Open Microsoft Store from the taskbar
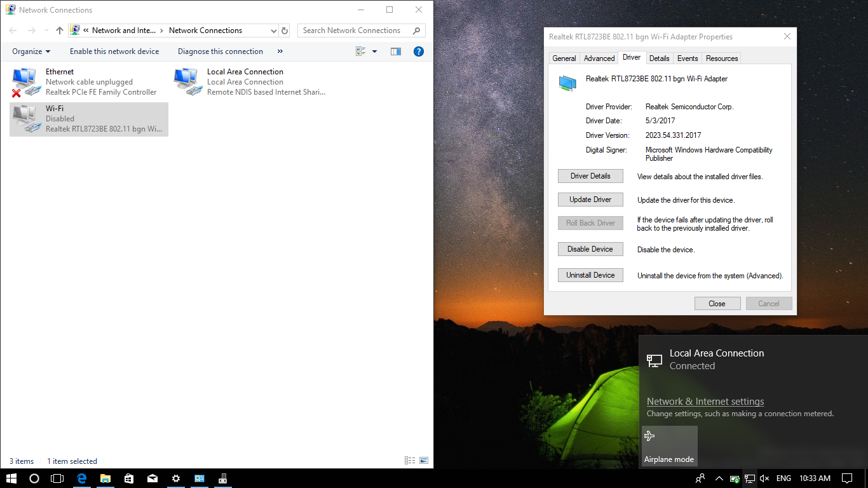The height and width of the screenshot is (488, 868). click(128, 478)
